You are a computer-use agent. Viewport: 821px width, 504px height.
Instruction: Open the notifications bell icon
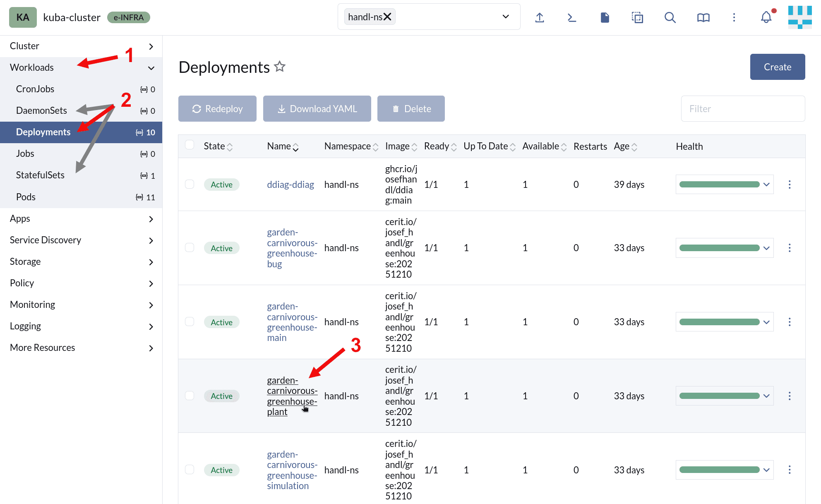pos(766,17)
